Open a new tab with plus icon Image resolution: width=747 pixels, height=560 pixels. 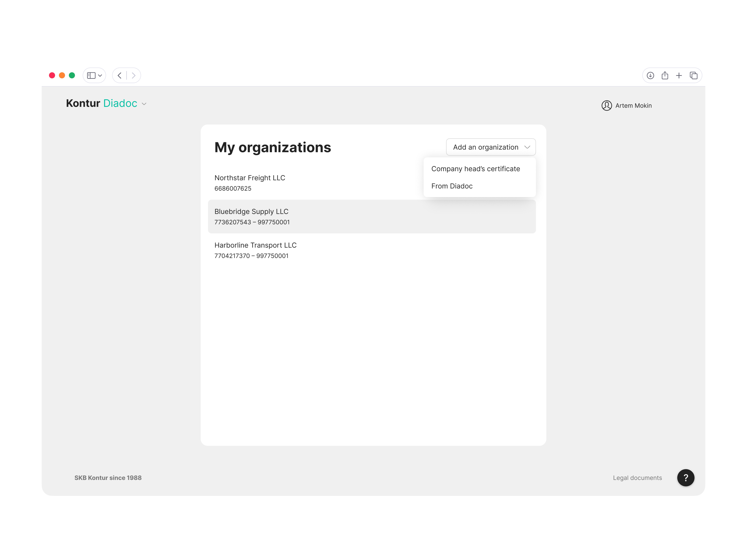pyautogui.click(x=679, y=75)
